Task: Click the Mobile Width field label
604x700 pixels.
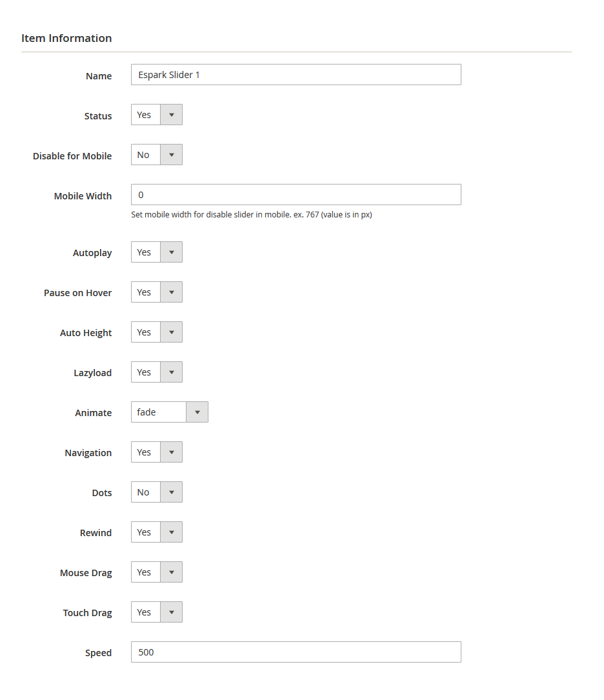Action: click(x=83, y=196)
